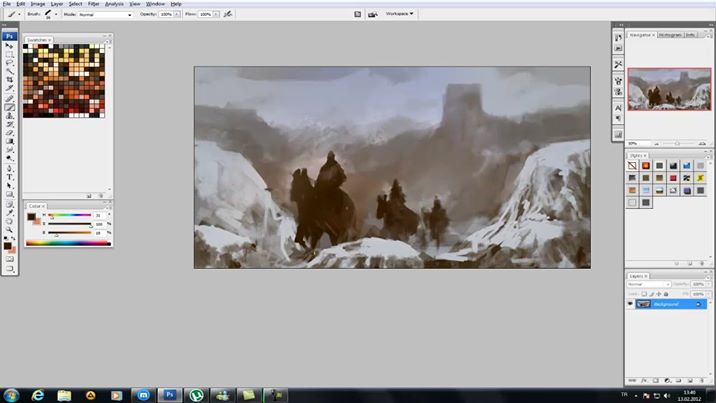716x403 pixels.
Task: Select the Magic Wand tool
Action: [10, 71]
